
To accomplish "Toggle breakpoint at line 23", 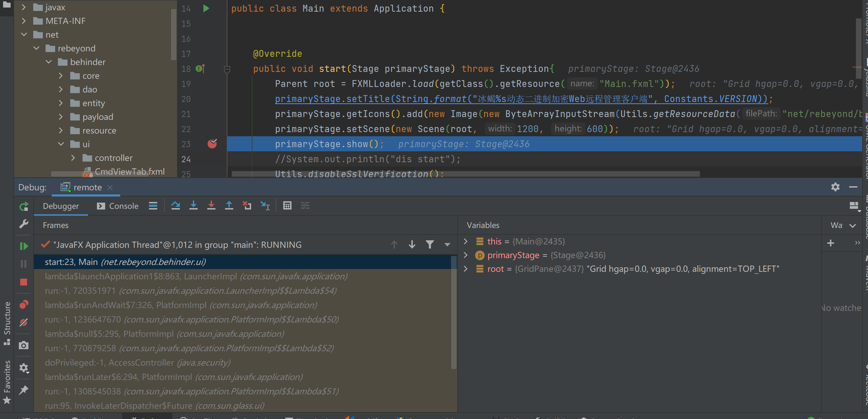I will 212,144.
